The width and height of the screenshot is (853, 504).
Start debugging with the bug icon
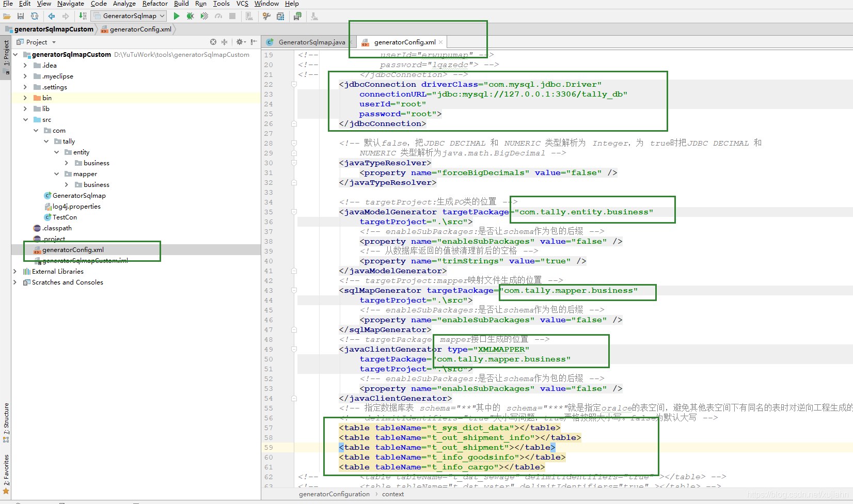(191, 16)
